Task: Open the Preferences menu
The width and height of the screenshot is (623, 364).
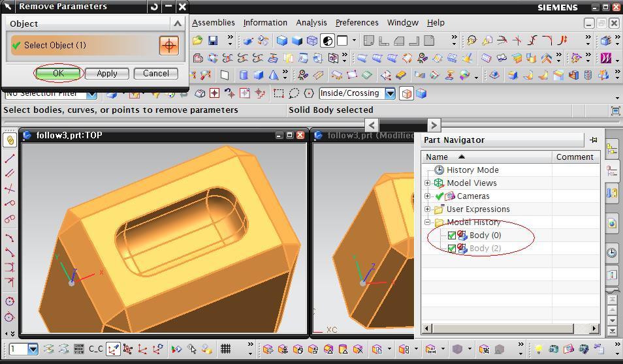Action: point(357,22)
